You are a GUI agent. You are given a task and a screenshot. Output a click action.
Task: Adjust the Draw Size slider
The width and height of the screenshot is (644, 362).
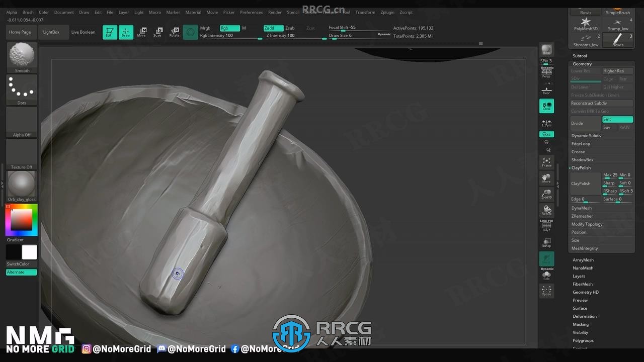352,36
